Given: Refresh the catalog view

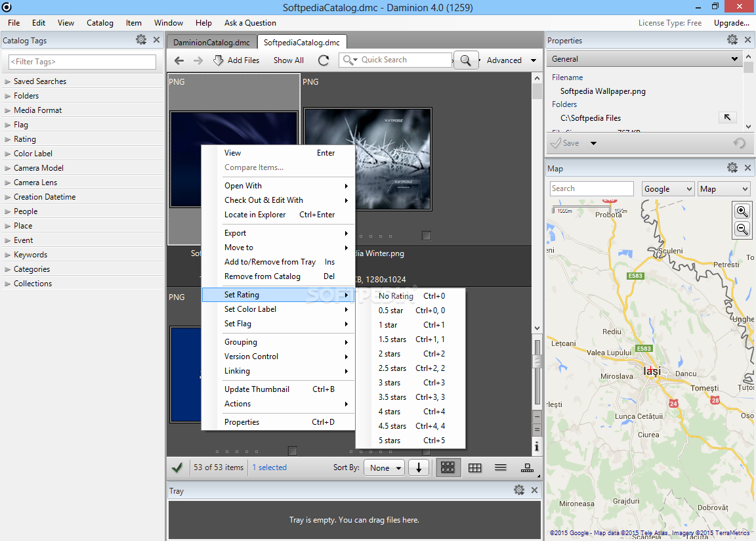Looking at the screenshot, I should tap(324, 60).
